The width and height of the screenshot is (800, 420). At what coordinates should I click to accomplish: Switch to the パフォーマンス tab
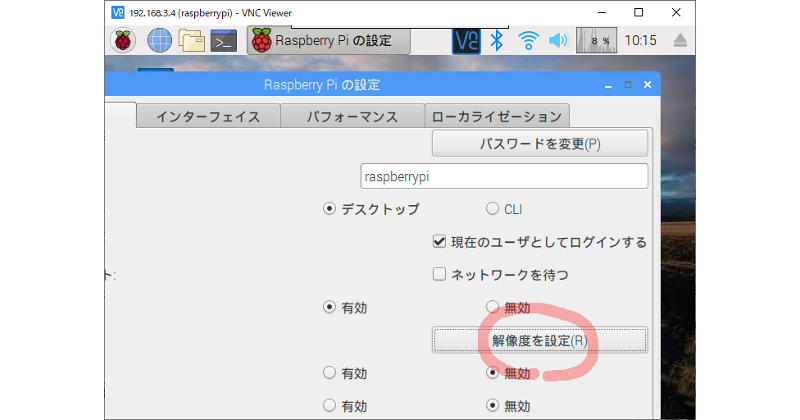pos(353,116)
